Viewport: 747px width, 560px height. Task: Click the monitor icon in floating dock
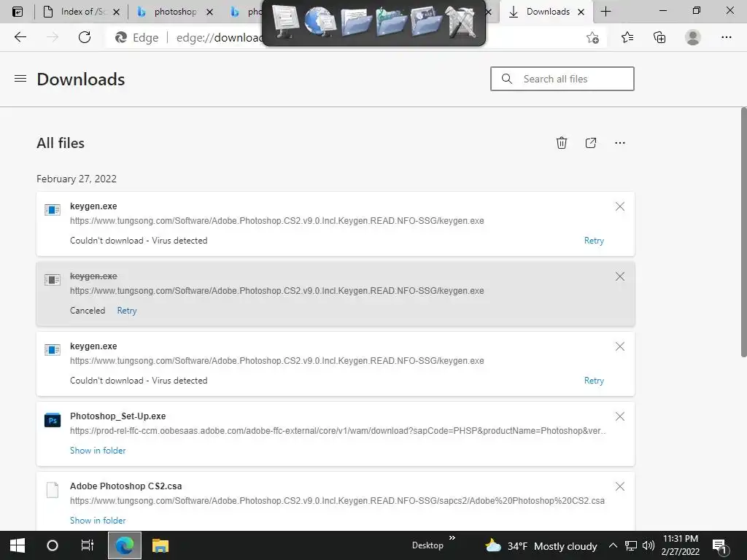pos(285,22)
